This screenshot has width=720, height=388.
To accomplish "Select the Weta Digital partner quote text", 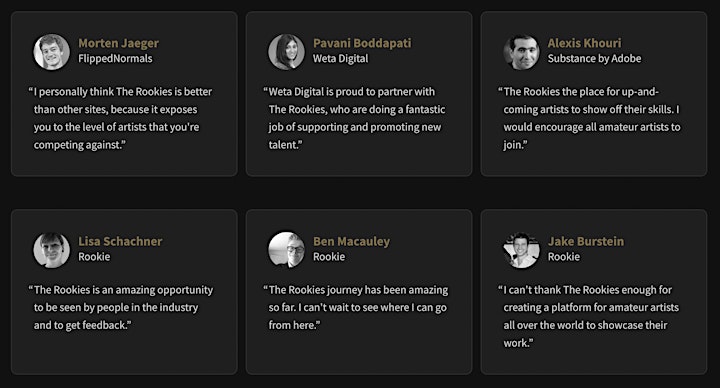I will click(354, 118).
